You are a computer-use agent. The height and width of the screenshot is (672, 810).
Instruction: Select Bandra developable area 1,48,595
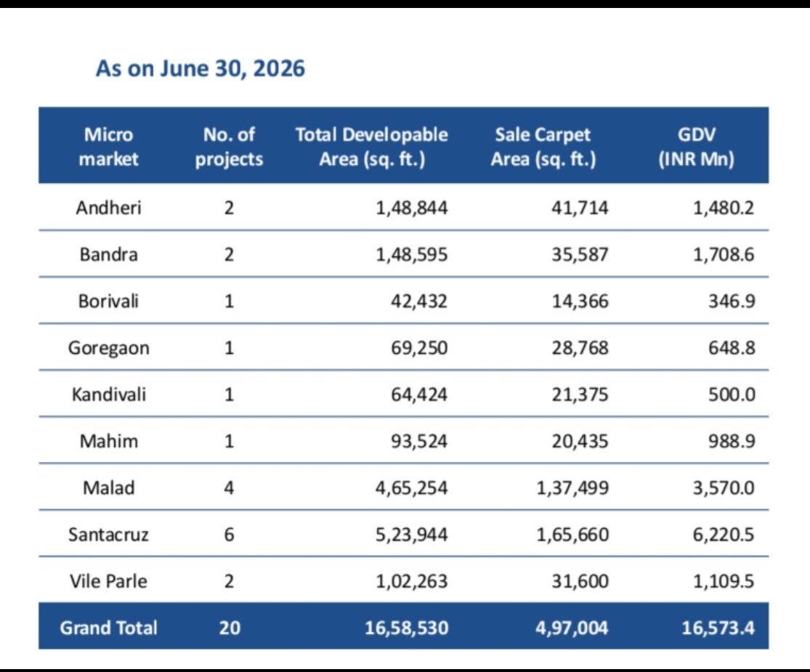[x=412, y=255]
